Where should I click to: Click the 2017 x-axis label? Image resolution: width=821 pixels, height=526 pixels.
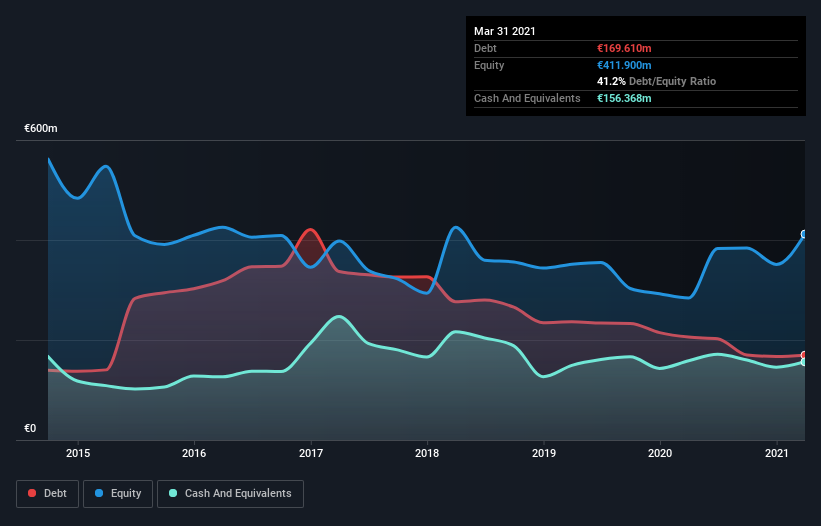click(311, 453)
